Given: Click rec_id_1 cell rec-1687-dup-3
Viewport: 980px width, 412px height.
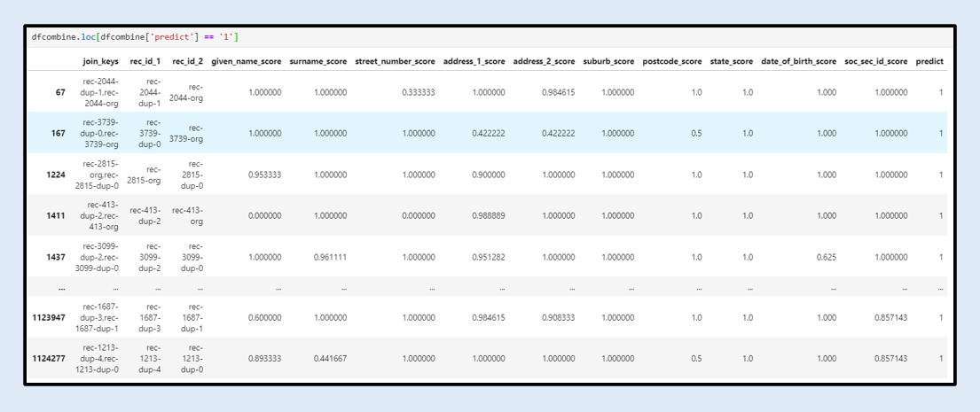Looking at the screenshot, I should 147,317.
